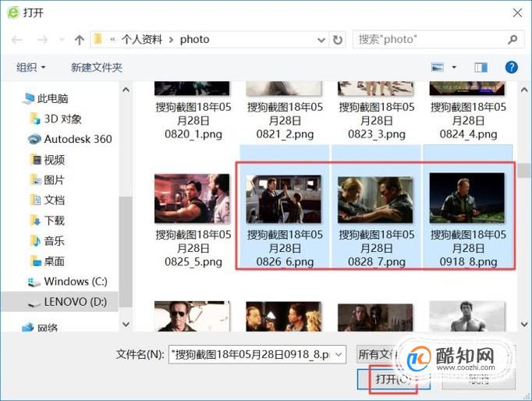Refresh the photo folder
The width and height of the screenshot is (532, 401).
(337, 40)
